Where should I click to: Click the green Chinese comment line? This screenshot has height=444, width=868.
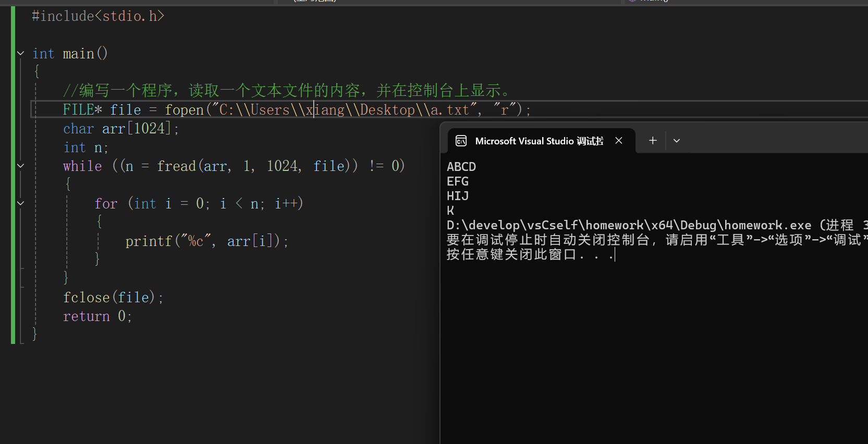(x=287, y=91)
